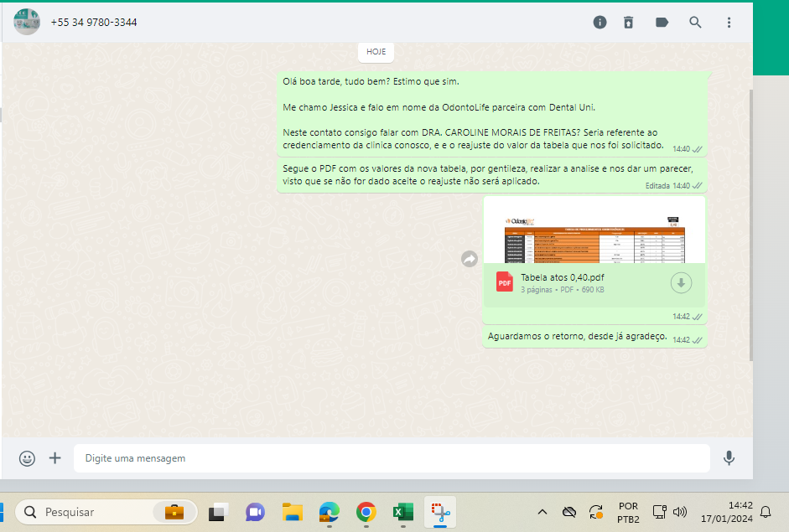This screenshot has height=532, width=789.
Task: Record voice message with microphone icon
Action: pos(729,458)
